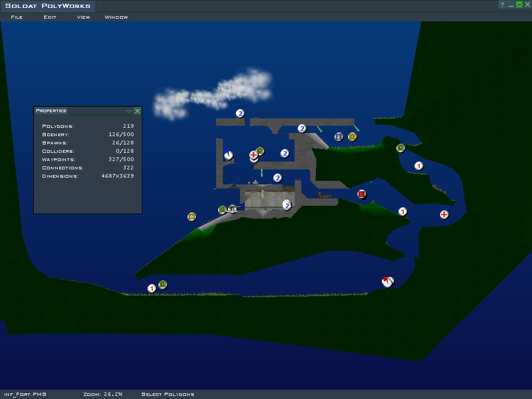This screenshot has height=399, width=532.
Task: Select the grey cluster spawn icon
Action: tap(339, 137)
